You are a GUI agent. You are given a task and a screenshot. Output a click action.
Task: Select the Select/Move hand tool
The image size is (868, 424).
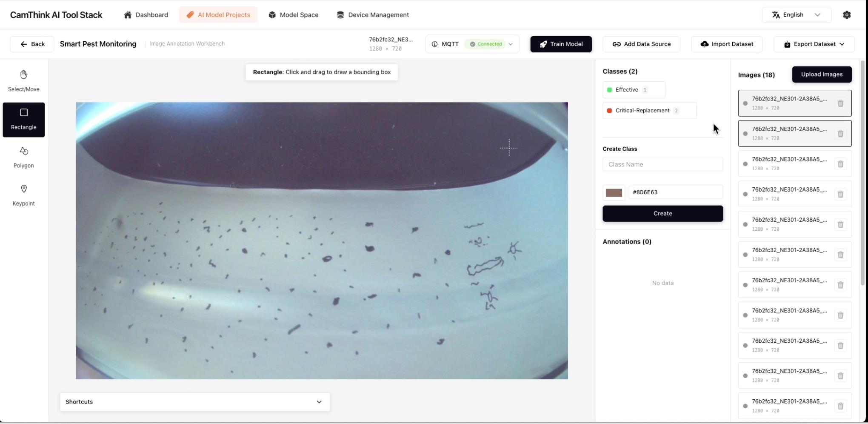pyautogui.click(x=24, y=80)
